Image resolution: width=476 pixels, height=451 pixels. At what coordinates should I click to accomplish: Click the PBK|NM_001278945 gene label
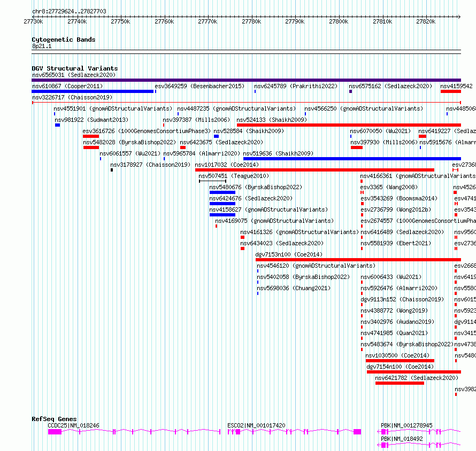(406, 425)
